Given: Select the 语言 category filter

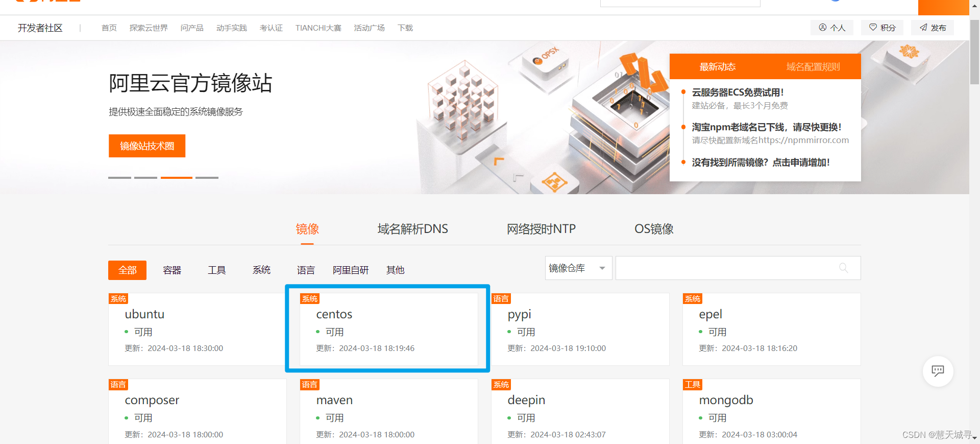Looking at the screenshot, I should click(x=306, y=270).
